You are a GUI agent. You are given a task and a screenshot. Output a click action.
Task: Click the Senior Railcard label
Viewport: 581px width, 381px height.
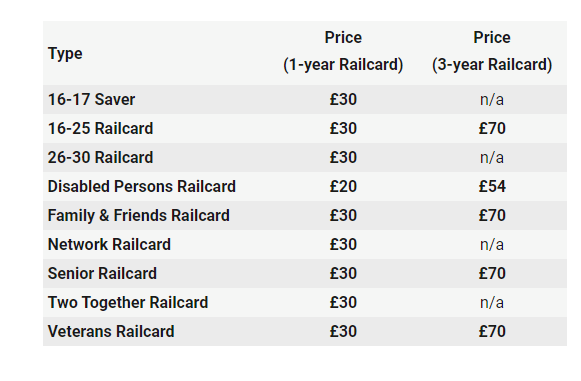point(102,274)
